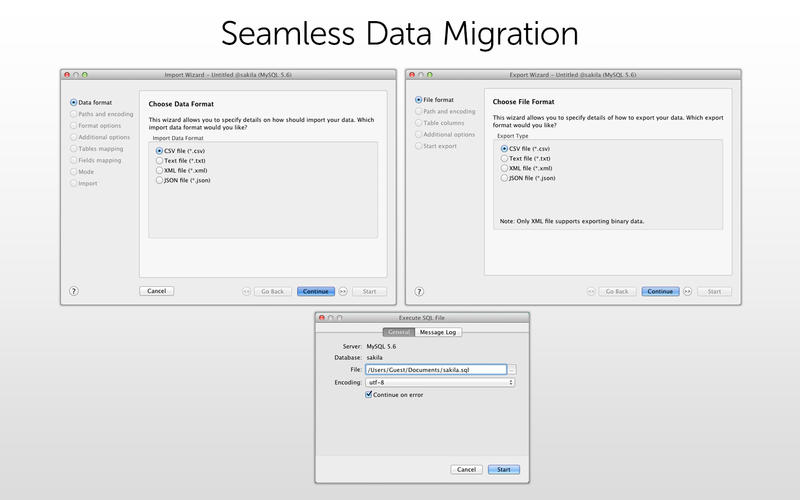The height and width of the screenshot is (500, 800).
Task: Click the skip-to-last arrow icon in Export Wizard
Action: 688,291
